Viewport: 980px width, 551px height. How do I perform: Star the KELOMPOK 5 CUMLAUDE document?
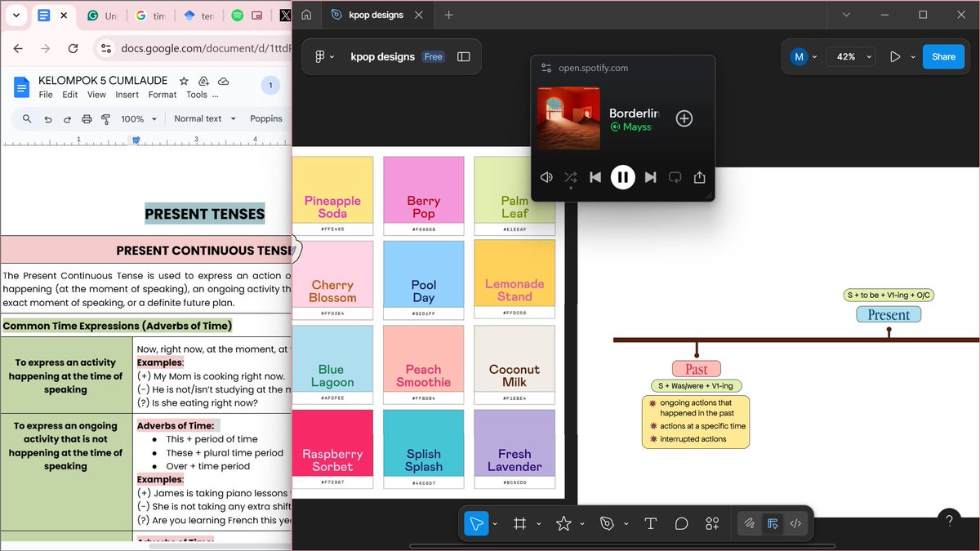[x=184, y=81]
